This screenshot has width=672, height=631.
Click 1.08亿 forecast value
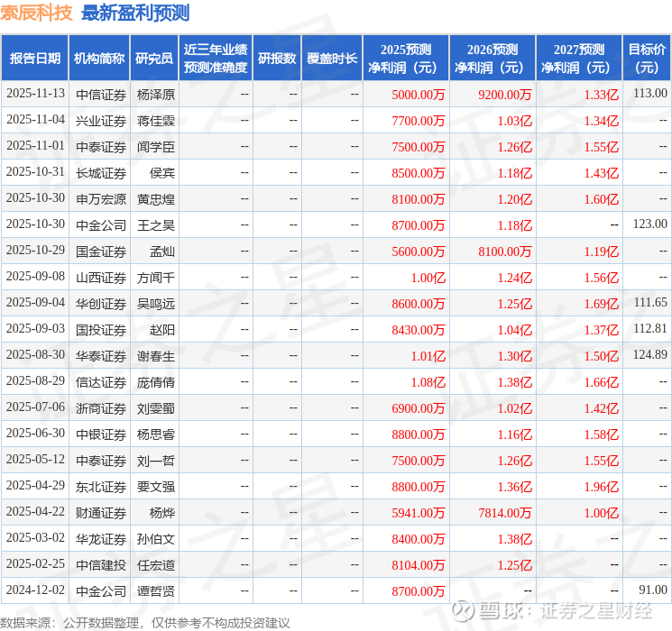(x=428, y=382)
